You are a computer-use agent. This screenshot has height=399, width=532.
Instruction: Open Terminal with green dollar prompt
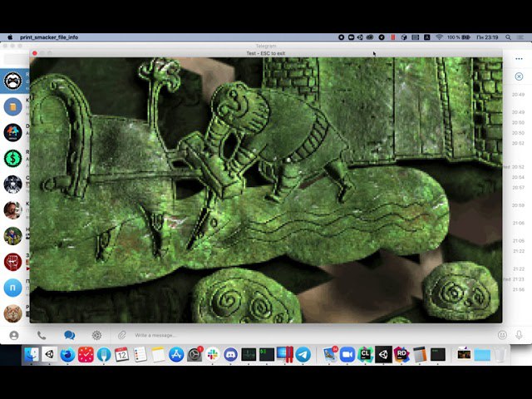(267, 355)
